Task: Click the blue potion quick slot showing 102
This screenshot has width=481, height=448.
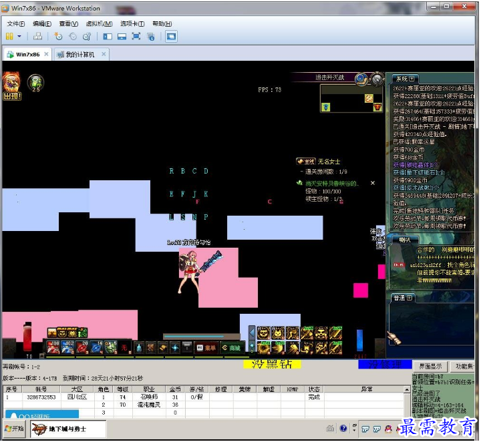Action: (67, 347)
